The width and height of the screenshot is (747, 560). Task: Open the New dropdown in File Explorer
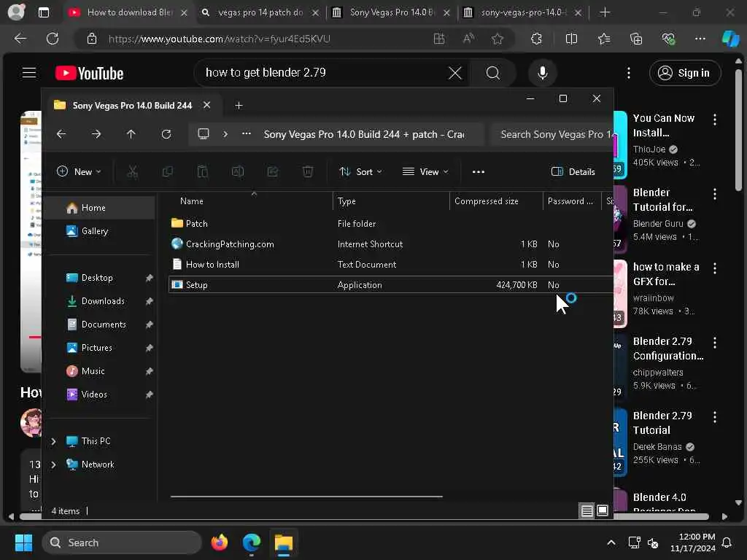point(79,172)
